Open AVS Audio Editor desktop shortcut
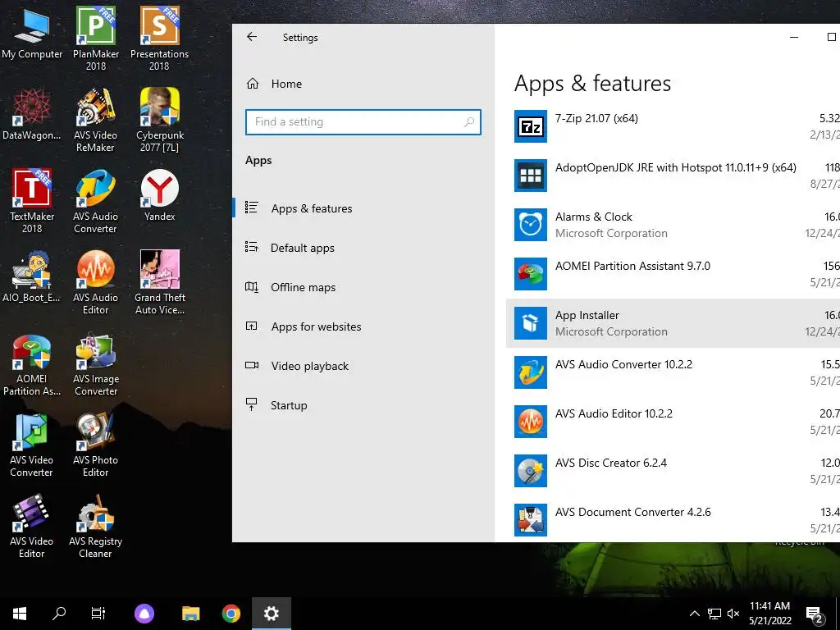 95,282
